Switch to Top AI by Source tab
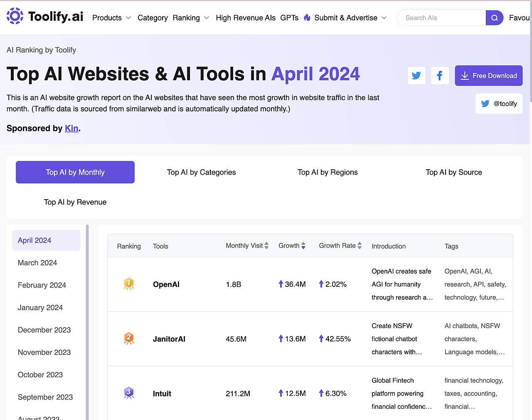Viewport: 532px width, 420px height. (x=454, y=172)
